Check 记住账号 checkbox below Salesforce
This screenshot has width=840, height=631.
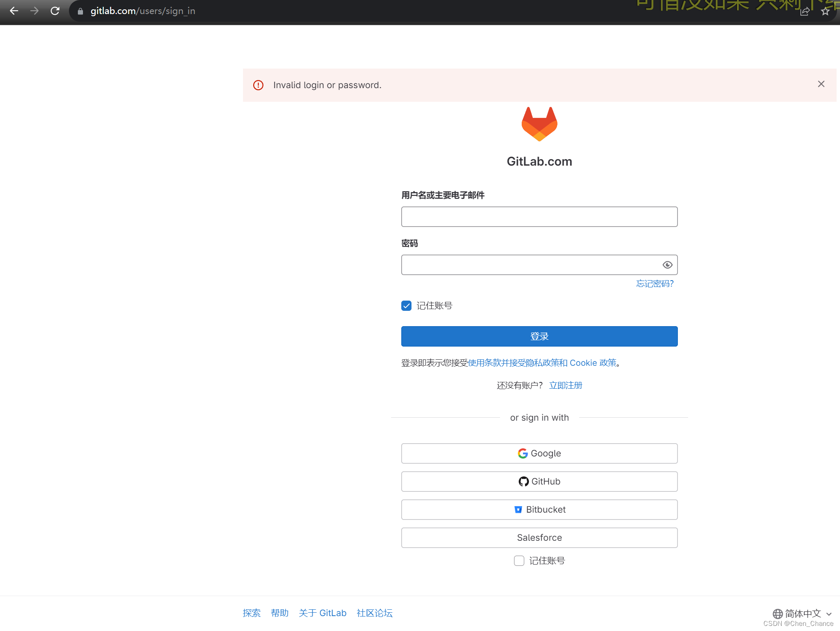pyautogui.click(x=519, y=561)
